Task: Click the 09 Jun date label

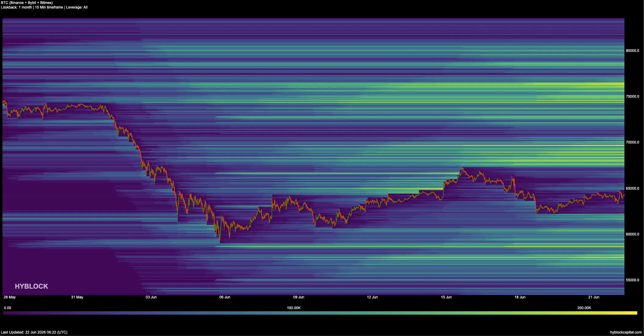Action: [298, 297]
